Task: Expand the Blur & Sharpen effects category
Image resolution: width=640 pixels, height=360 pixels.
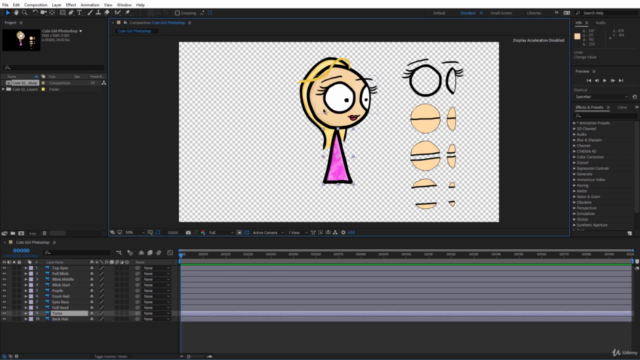Action: tap(574, 140)
